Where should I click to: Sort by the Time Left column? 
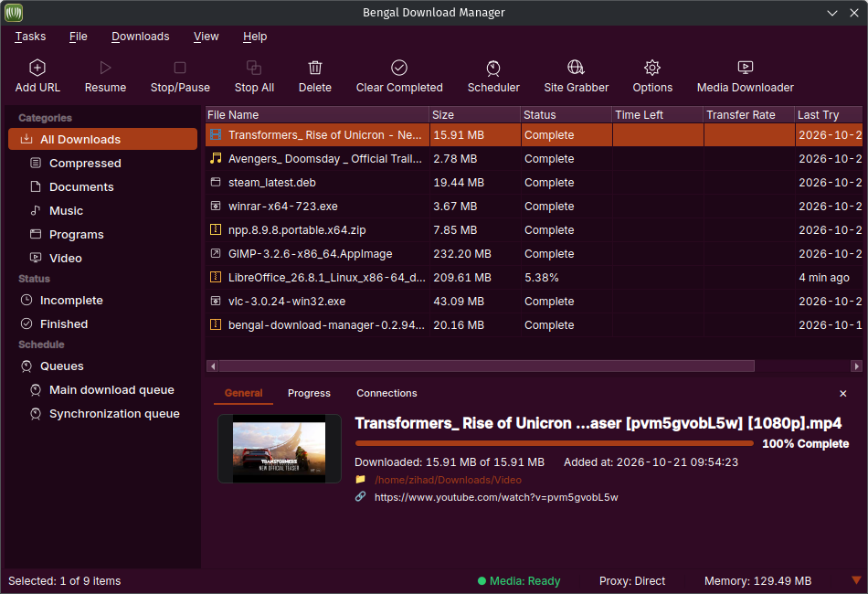[x=658, y=114]
